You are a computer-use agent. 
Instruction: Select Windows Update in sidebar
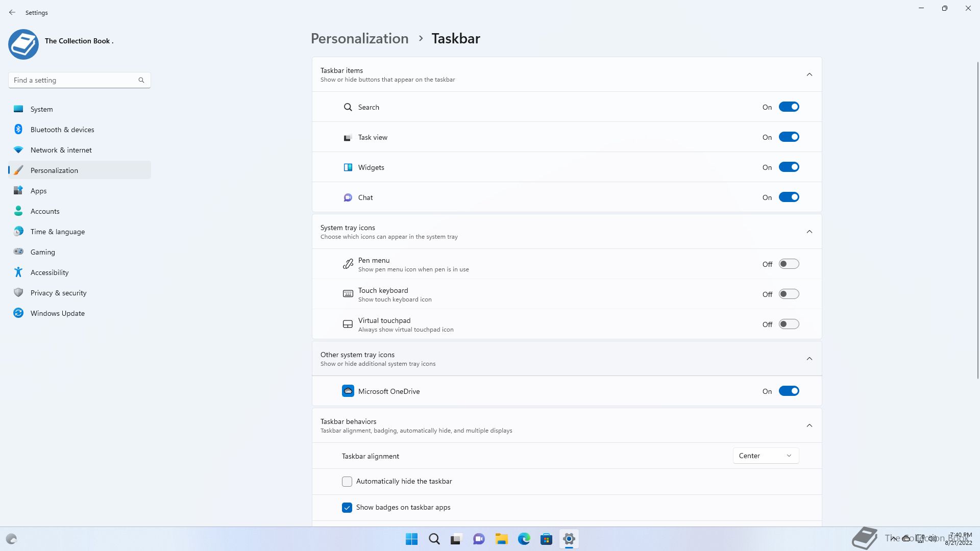click(80, 313)
